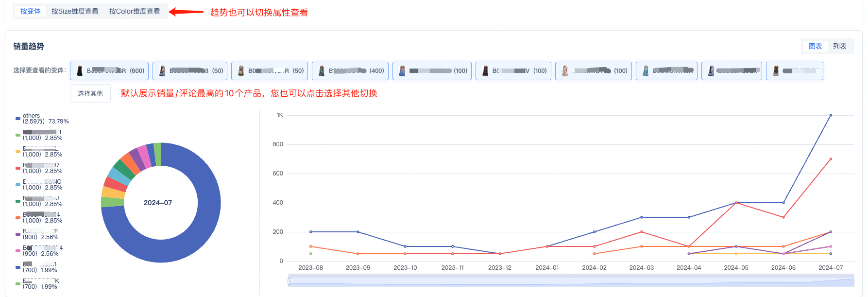Select the 列表 list view
The height and width of the screenshot is (297, 868).
[839, 46]
